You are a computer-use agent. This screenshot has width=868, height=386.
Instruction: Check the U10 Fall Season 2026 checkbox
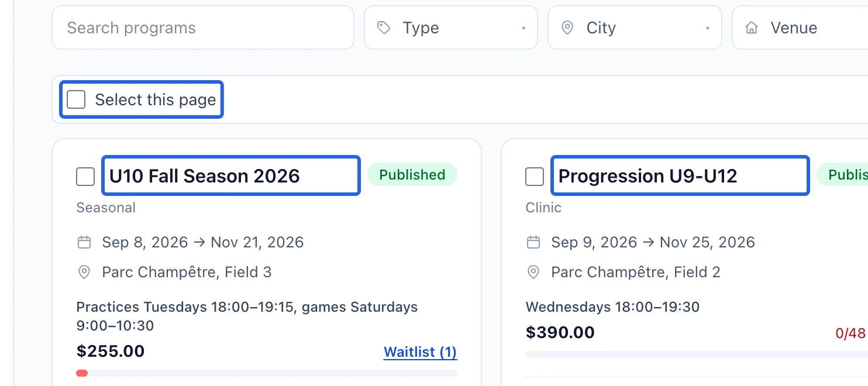click(85, 177)
